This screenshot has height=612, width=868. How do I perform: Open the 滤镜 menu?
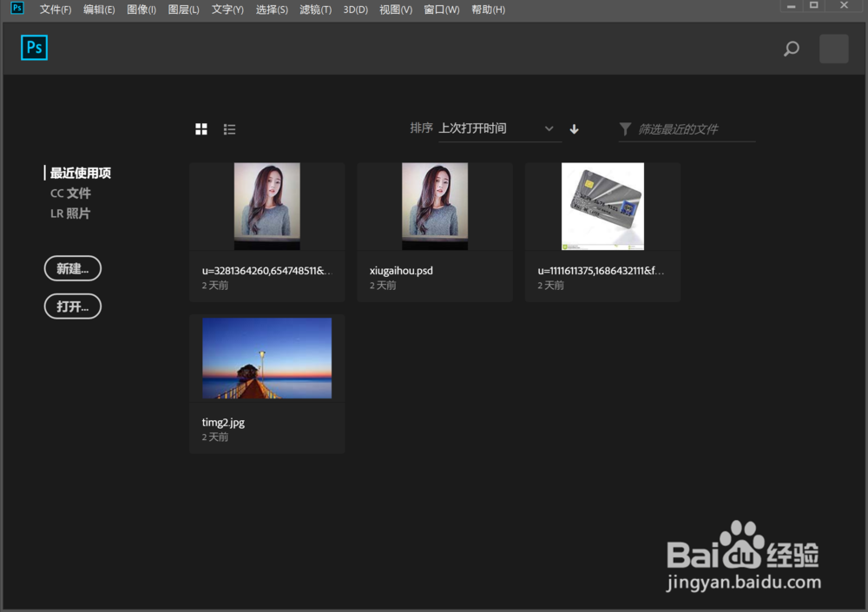(316, 10)
